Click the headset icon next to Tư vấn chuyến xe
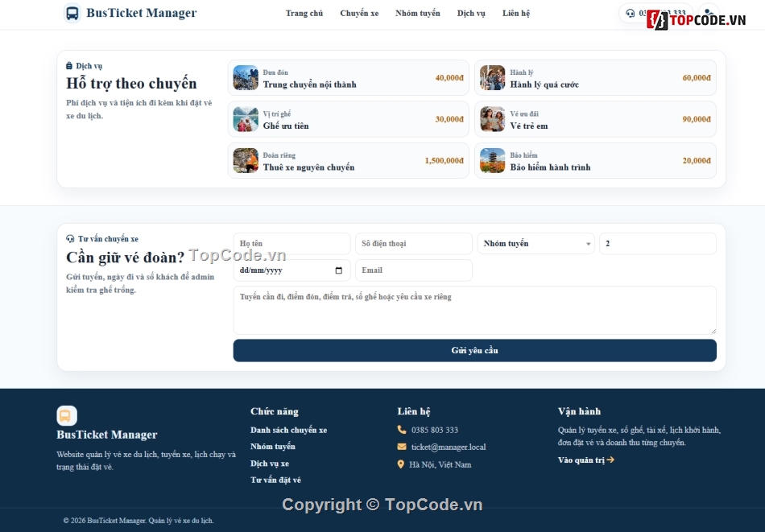765x532 pixels. (70, 238)
